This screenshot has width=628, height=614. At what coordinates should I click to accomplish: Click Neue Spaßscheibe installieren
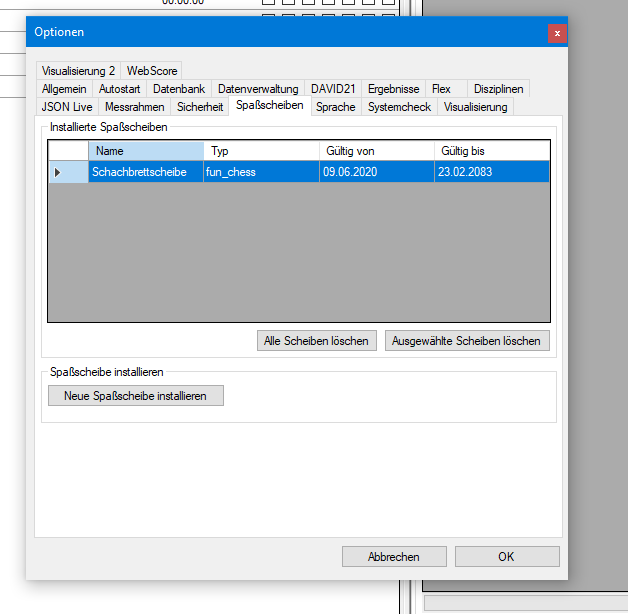click(x=135, y=396)
